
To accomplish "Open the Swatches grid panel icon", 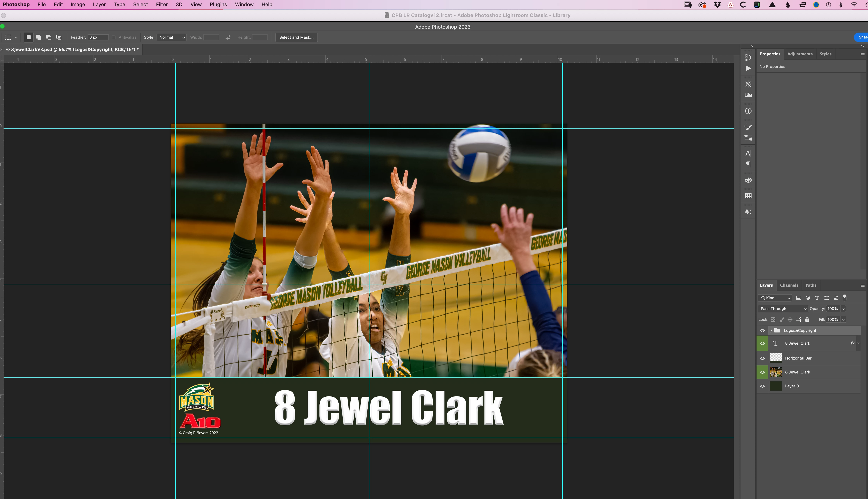I will [x=748, y=196].
